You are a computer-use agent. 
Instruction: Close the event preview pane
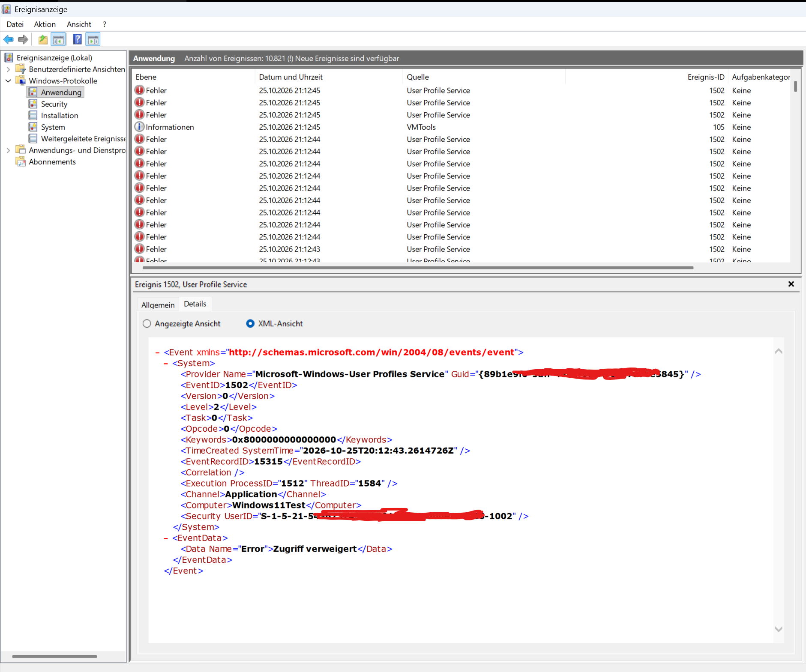791,284
